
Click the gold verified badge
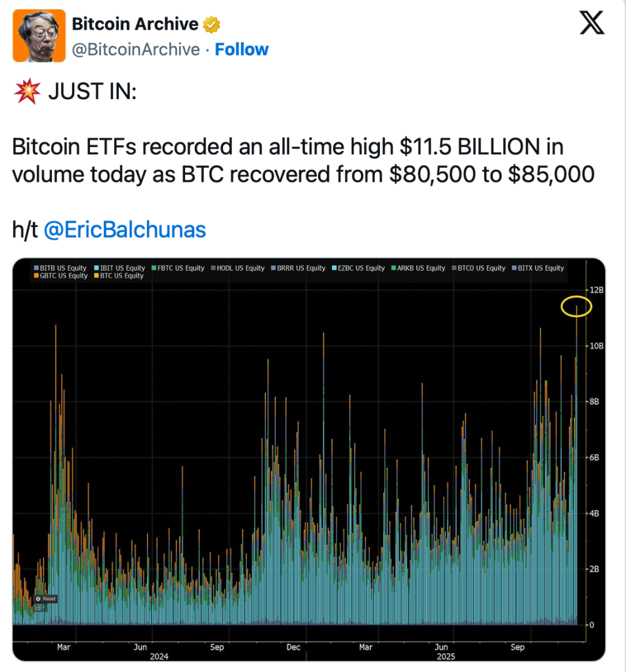[211, 25]
